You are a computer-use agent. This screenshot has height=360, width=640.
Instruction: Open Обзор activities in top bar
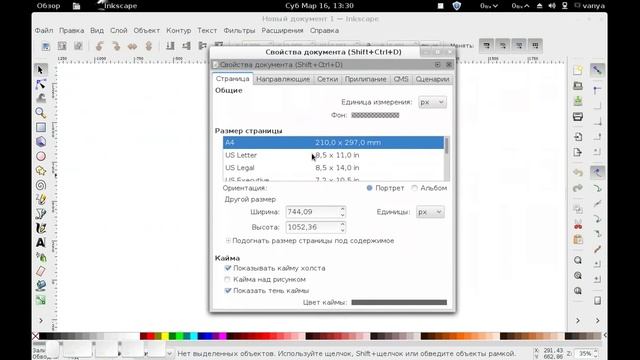point(48,6)
